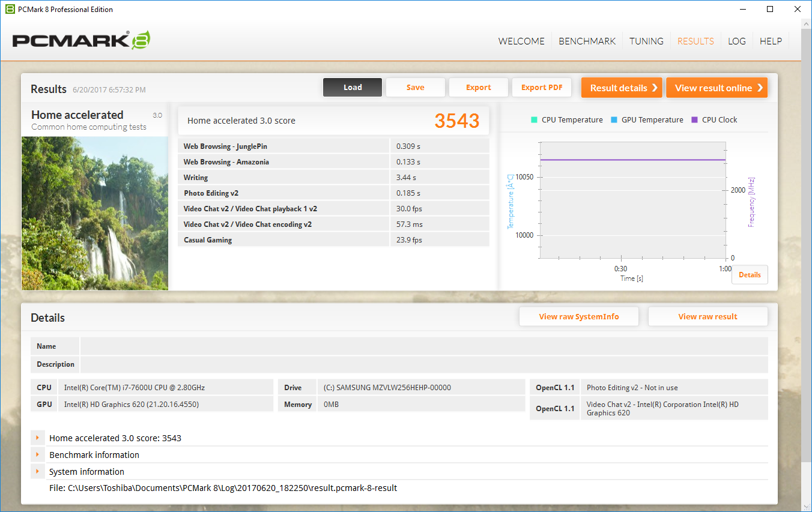The image size is (812, 512).
Task: Click the waterfall benchmark thumbnail
Action: click(x=95, y=213)
